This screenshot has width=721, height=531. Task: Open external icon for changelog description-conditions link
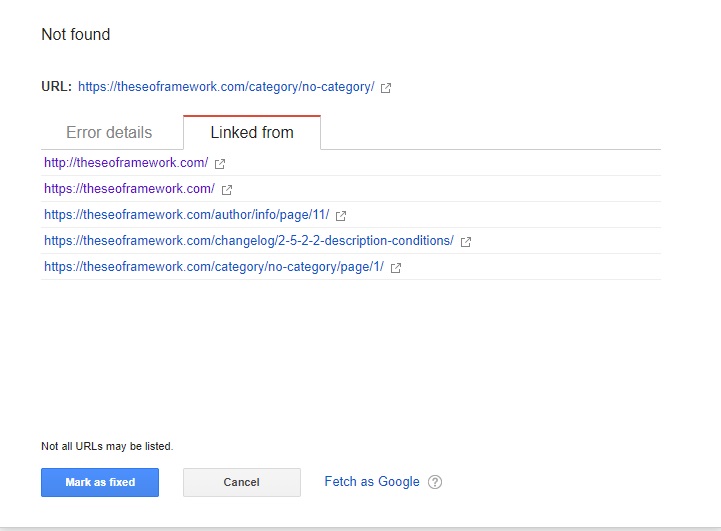[x=466, y=241]
